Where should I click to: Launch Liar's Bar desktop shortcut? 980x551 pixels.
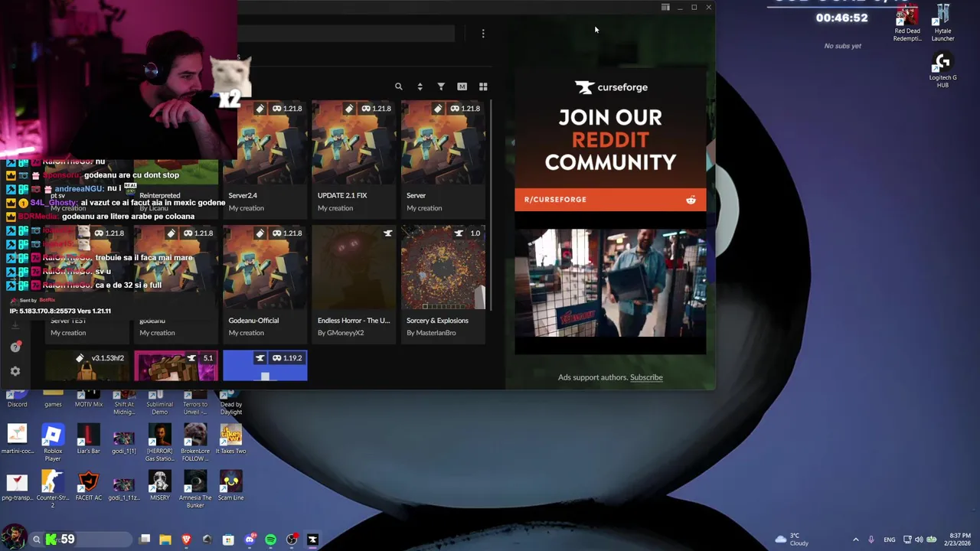[x=88, y=439]
